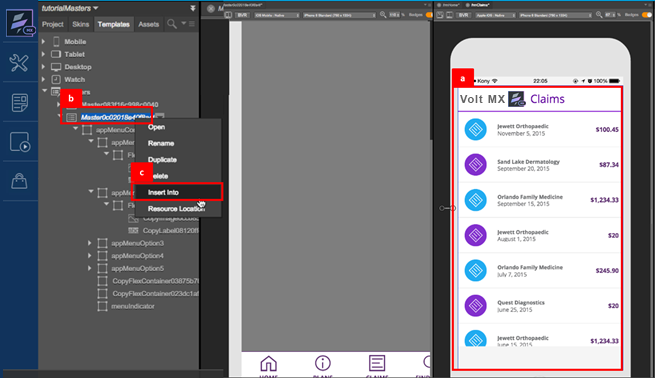Click the Home icon in bottom menu
Viewport: 655px width, 378px height.
(x=269, y=364)
